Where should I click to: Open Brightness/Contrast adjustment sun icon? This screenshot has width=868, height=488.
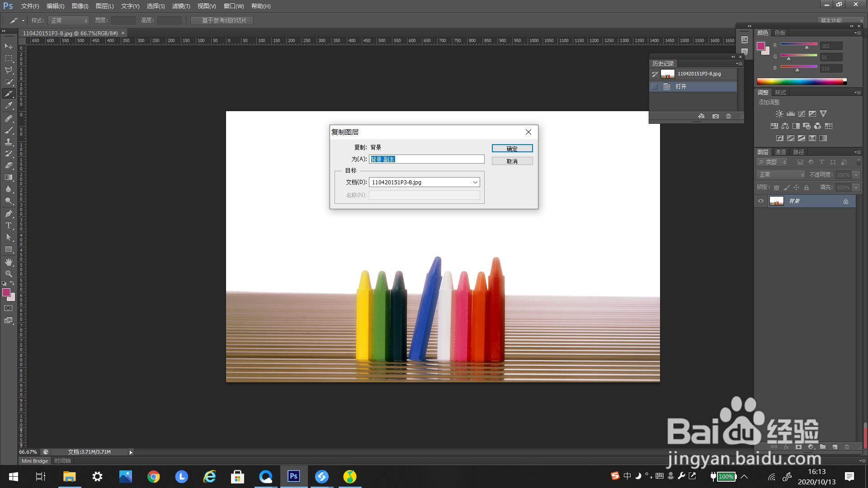click(779, 114)
